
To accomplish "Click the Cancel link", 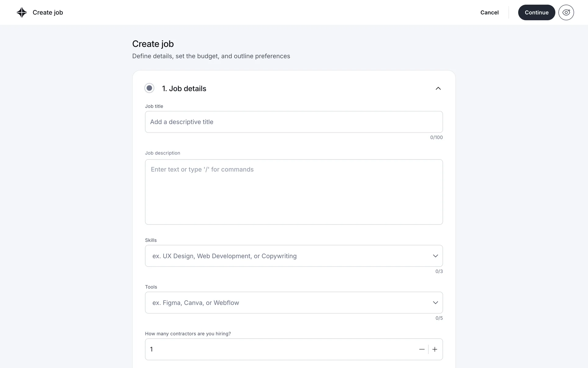I will pyautogui.click(x=489, y=13).
